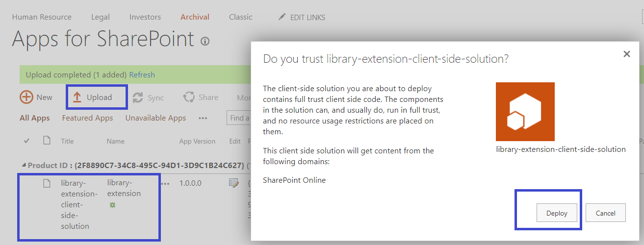The width and height of the screenshot is (644, 245).
Task: Click the SharePoint Online domain text
Action: [294, 180]
